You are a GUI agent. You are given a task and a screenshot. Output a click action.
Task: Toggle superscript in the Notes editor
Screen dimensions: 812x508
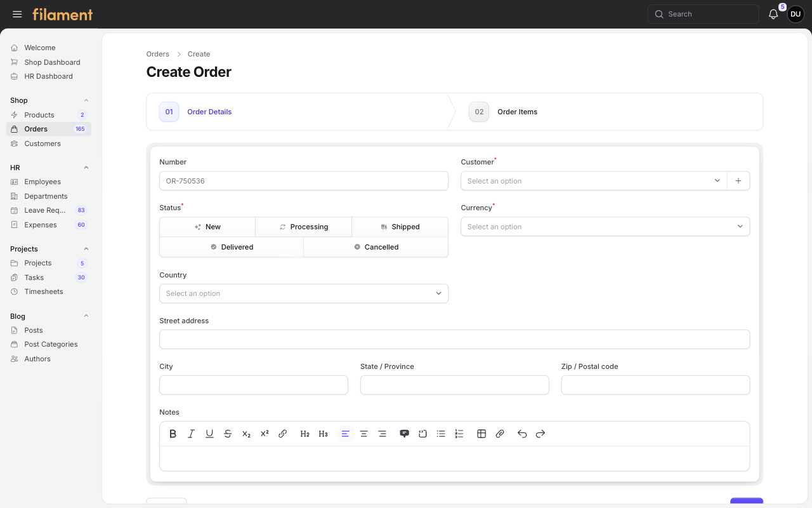(265, 434)
